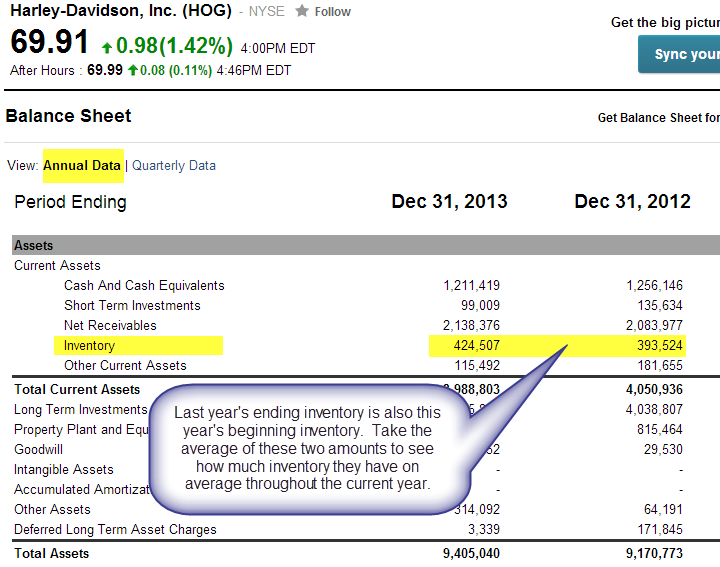Image resolution: width=720 pixels, height=567 pixels.
Task: Click the Cash And Cash Equivalents row
Action: tap(144, 286)
